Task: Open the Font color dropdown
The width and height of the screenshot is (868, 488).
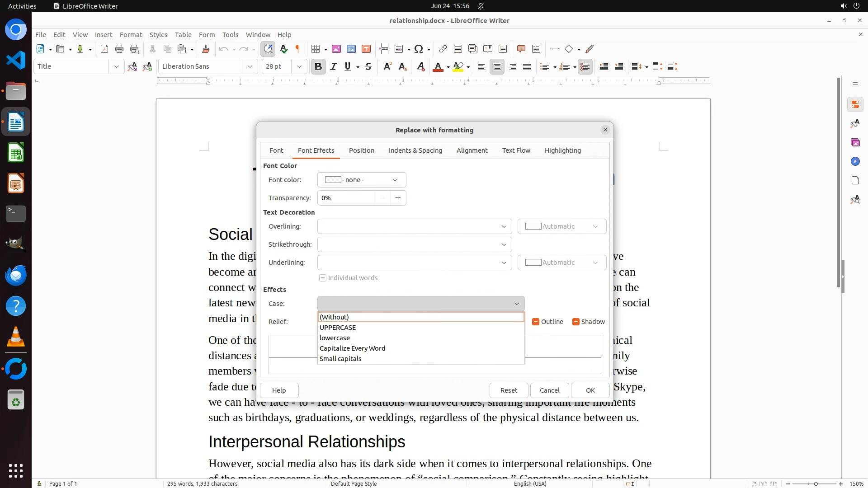Action: (361, 180)
